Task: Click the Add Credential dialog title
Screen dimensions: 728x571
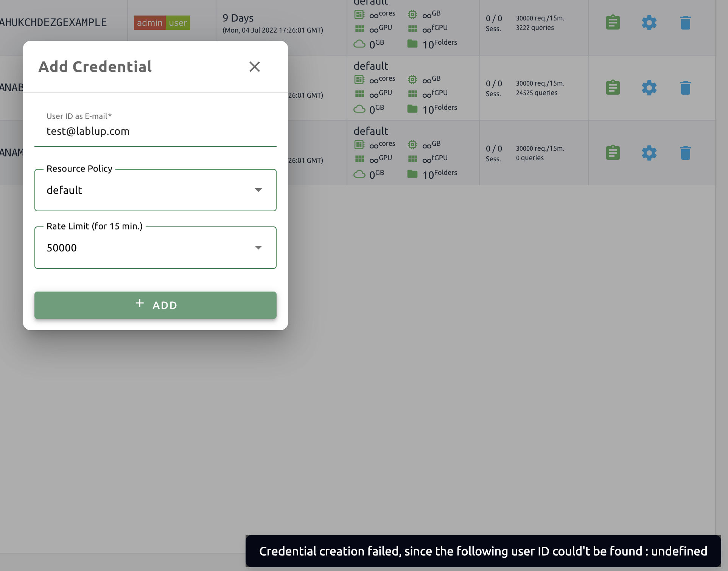Action: tap(95, 67)
